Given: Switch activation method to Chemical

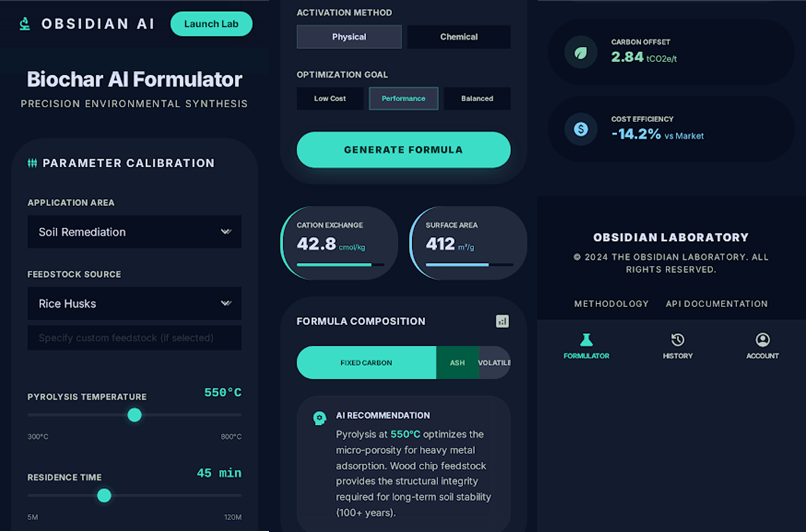Looking at the screenshot, I should 459,37.
